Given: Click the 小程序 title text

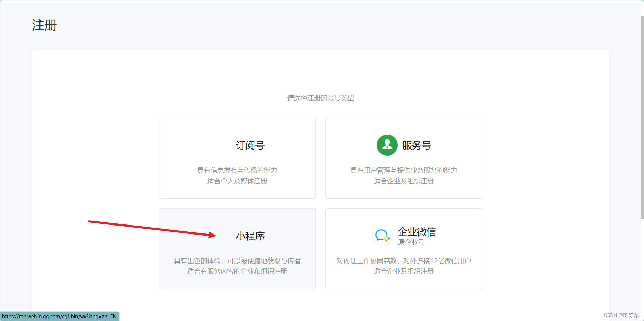Looking at the screenshot, I should point(250,236).
